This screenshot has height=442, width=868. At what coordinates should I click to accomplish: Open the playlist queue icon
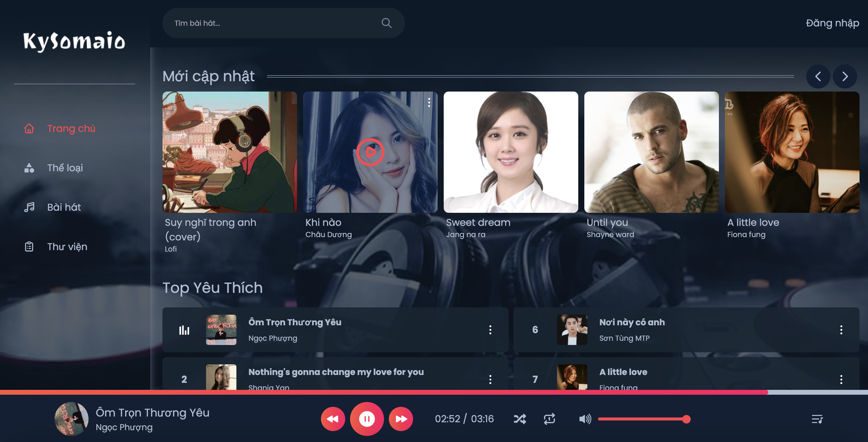(x=817, y=419)
